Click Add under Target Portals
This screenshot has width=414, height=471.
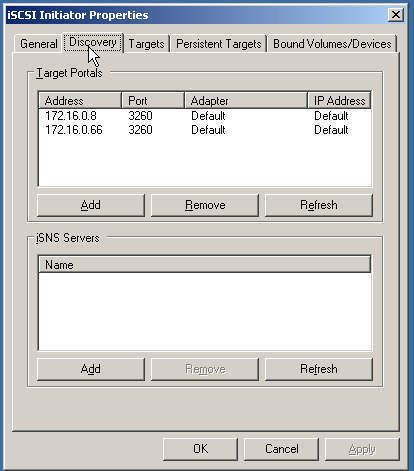pyautogui.click(x=91, y=205)
